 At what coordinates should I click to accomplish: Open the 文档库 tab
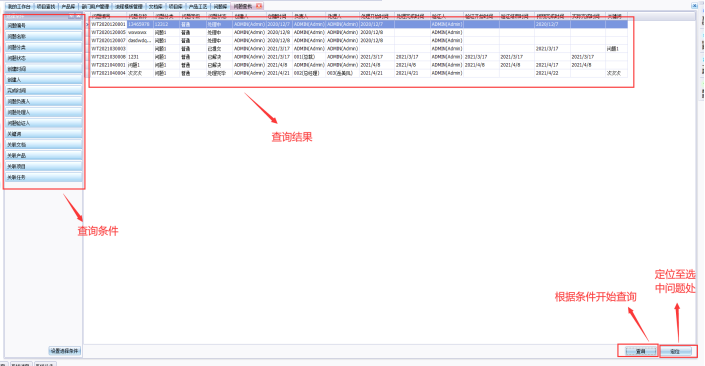(156, 7)
